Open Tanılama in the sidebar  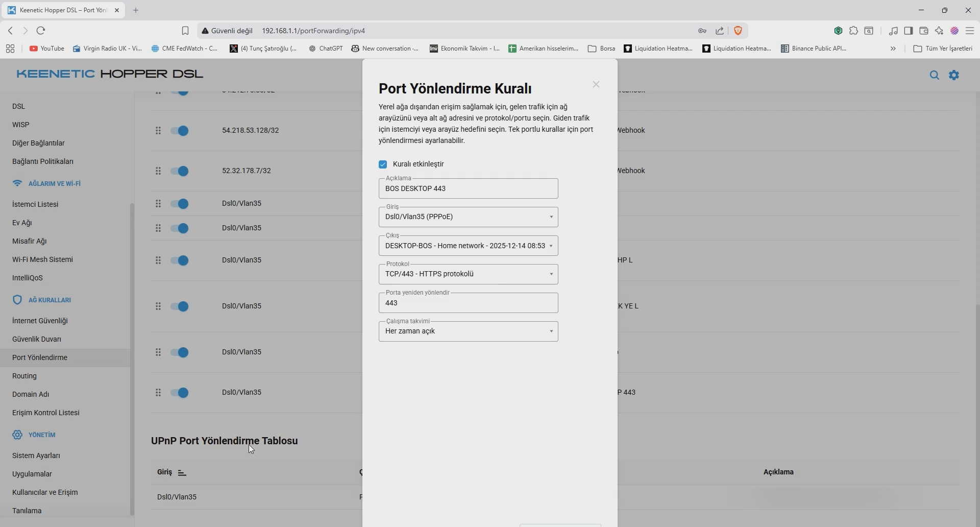click(x=27, y=511)
